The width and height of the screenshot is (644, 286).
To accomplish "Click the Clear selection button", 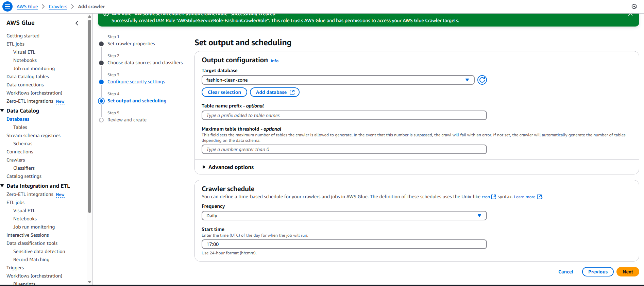I will (x=224, y=92).
